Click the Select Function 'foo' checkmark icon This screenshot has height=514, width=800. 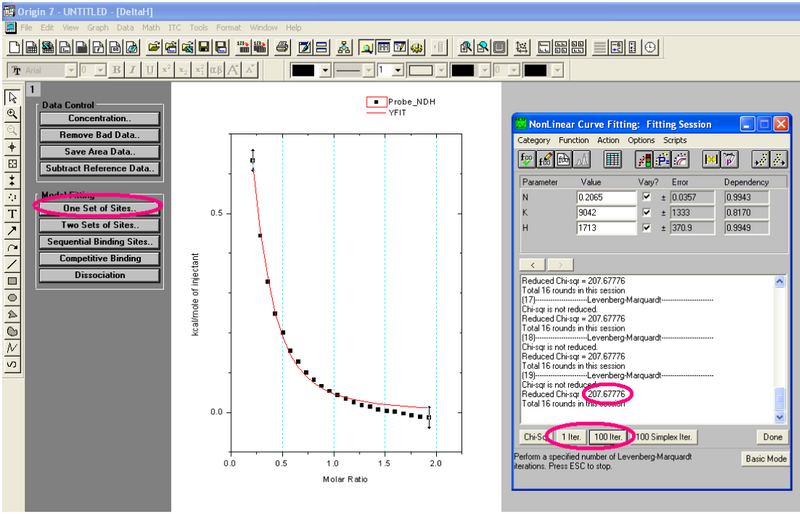pos(527,160)
